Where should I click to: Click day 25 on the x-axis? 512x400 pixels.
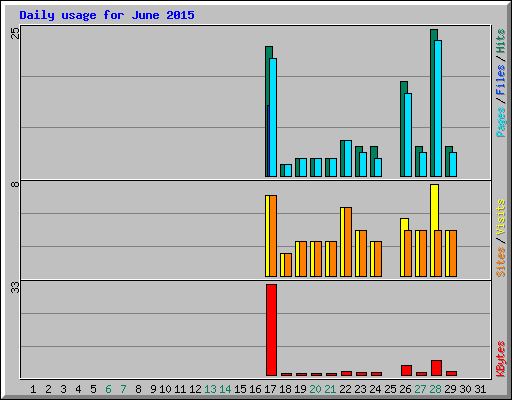pyautogui.click(x=390, y=389)
